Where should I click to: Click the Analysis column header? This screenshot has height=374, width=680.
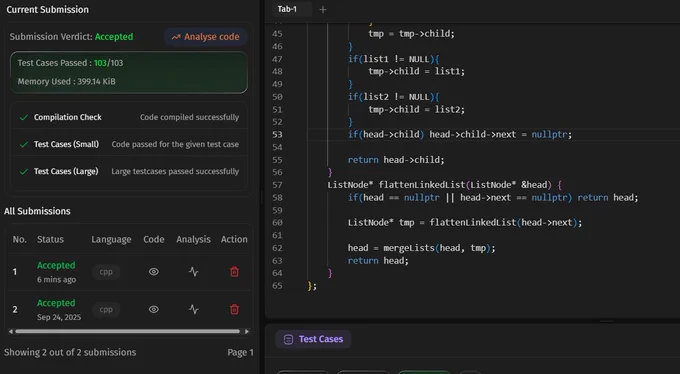(x=193, y=239)
